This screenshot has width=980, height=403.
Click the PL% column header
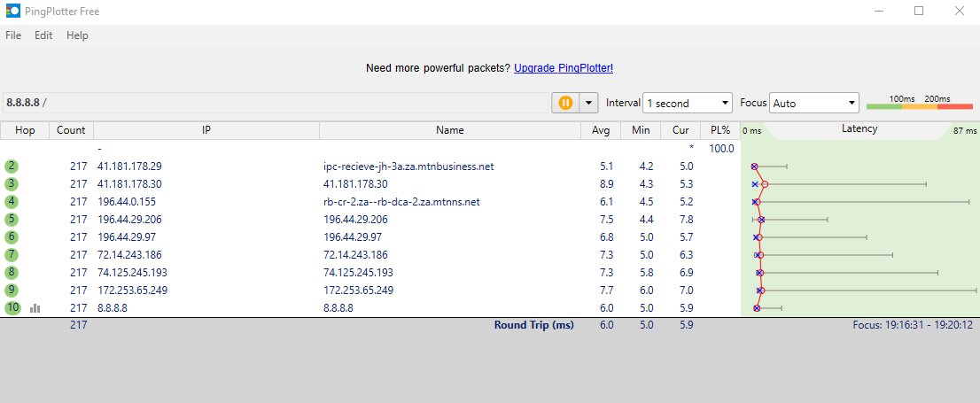[720, 130]
